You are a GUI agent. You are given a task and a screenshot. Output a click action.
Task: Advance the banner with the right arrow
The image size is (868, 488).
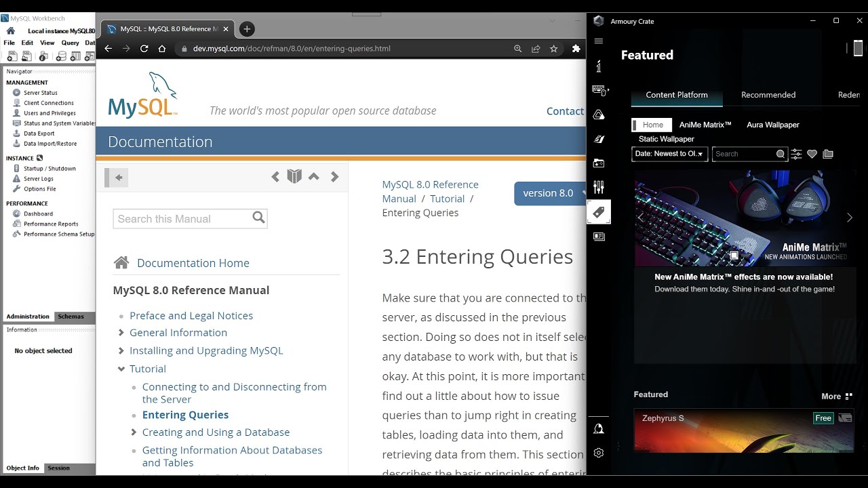850,218
